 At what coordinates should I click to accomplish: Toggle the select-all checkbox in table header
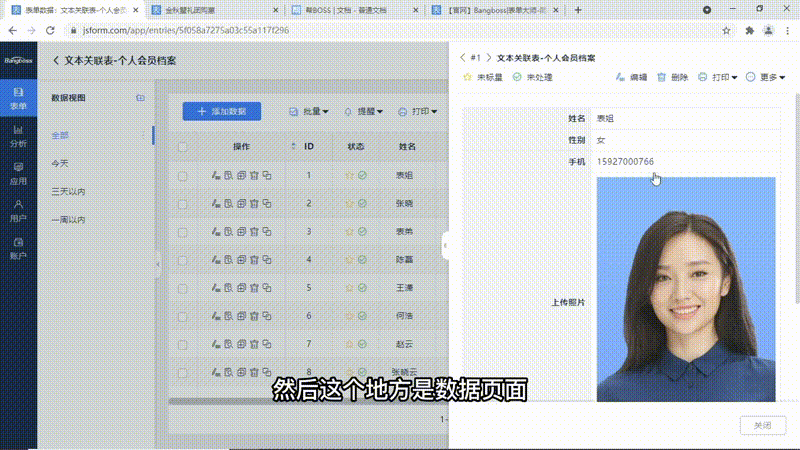pyautogui.click(x=182, y=147)
